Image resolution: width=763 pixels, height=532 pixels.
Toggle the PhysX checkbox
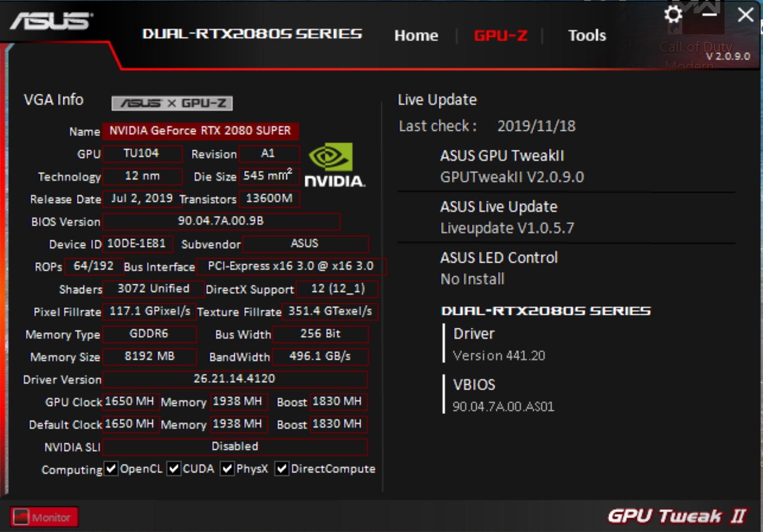(x=227, y=469)
